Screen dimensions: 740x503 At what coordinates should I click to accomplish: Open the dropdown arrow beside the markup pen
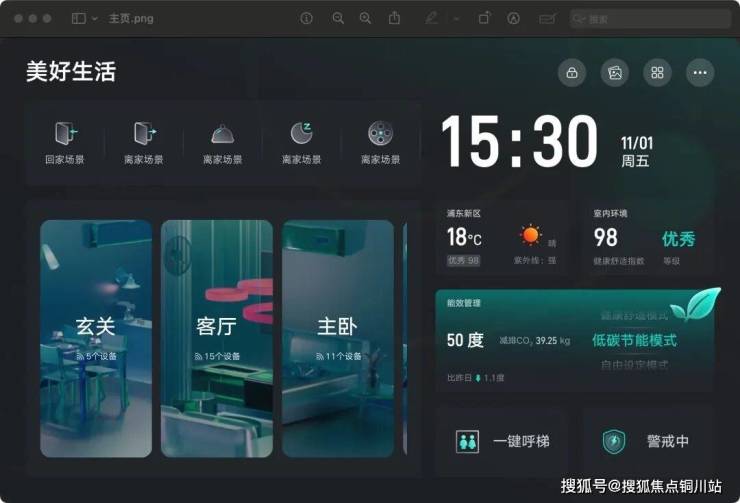456,18
